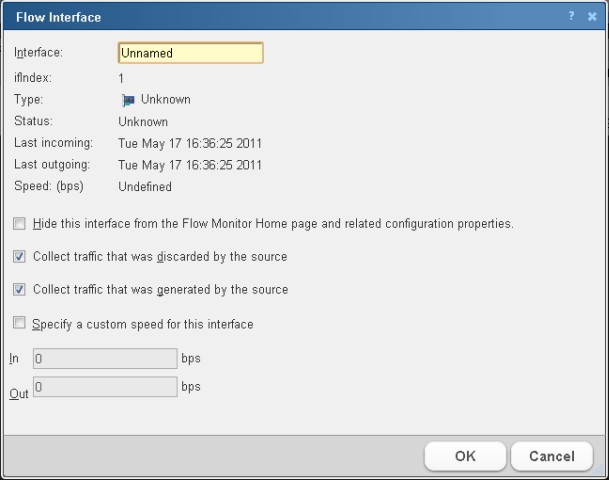This screenshot has width=609, height=480.
Task: Tick the specify custom speed checkbox
Action: point(20,324)
